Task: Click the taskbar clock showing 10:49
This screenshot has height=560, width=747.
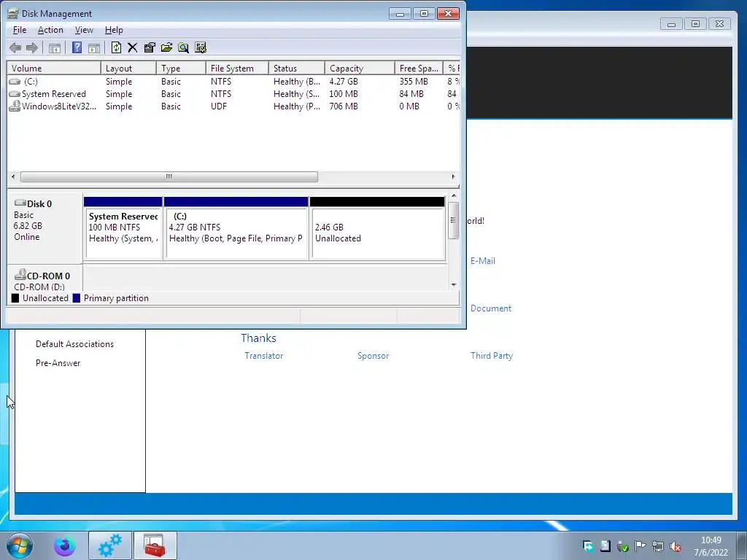Action: tap(711, 546)
